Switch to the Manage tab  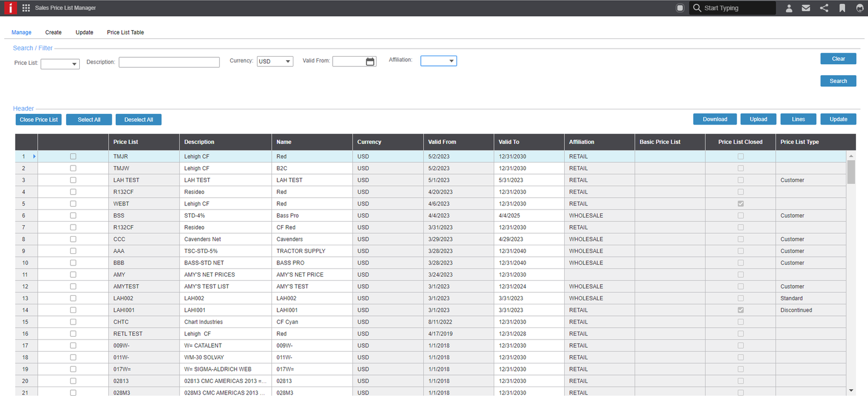pyautogui.click(x=21, y=32)
